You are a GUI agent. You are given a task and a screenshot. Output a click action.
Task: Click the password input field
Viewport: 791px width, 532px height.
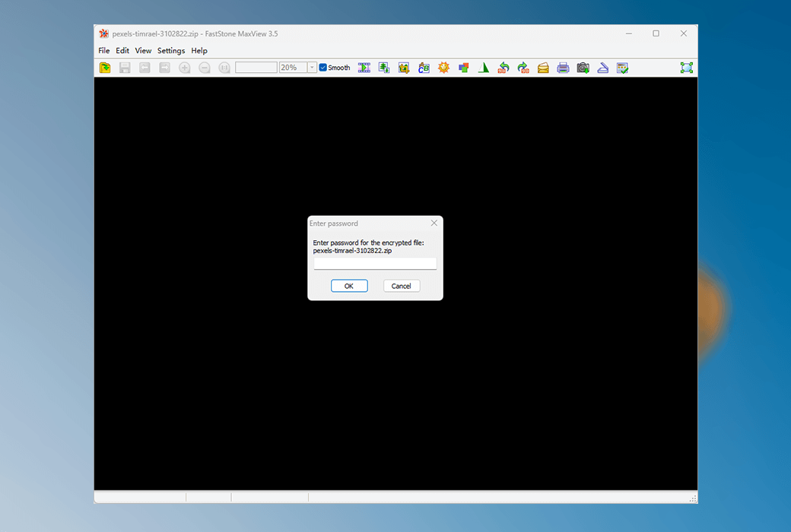tap(375, 264)
